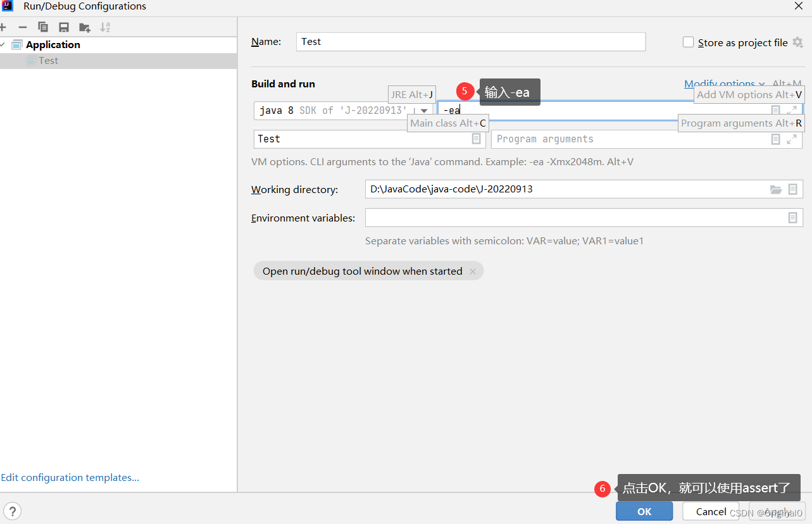Remove 'Open run/debug tool window when started' tag

tap(473, 271)
